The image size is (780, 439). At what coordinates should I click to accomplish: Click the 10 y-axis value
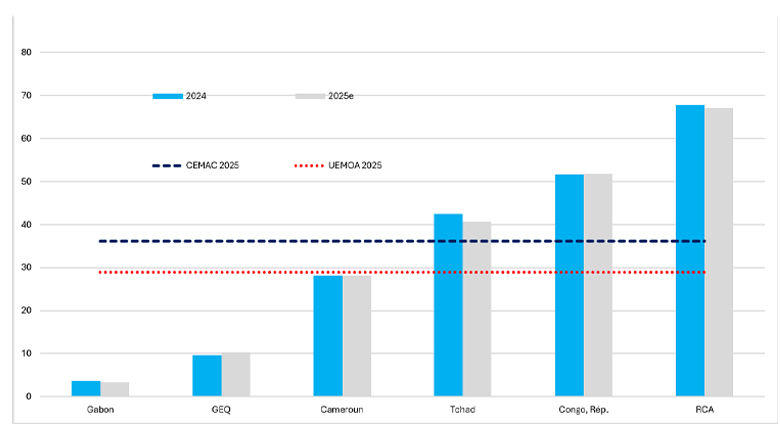coord(26,353)
